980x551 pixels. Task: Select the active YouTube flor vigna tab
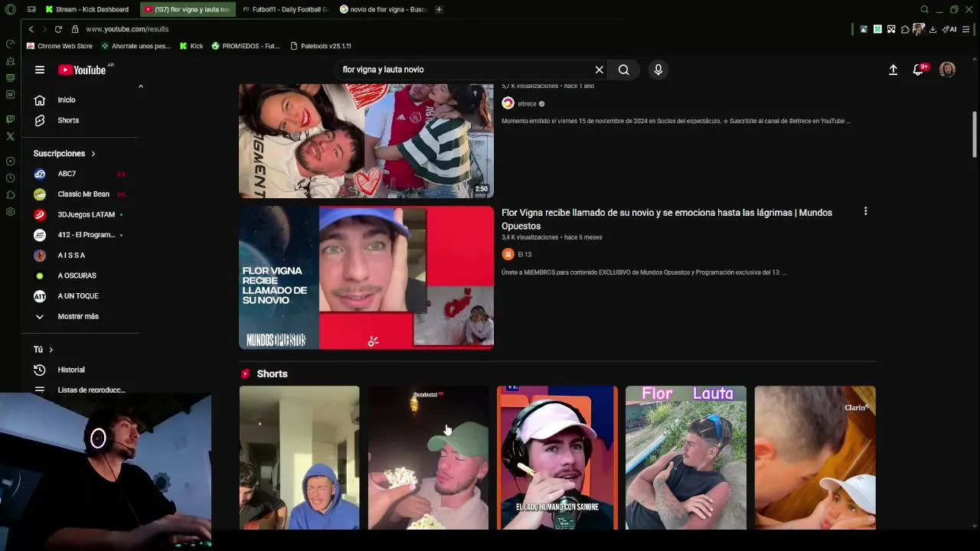[187, 9]
